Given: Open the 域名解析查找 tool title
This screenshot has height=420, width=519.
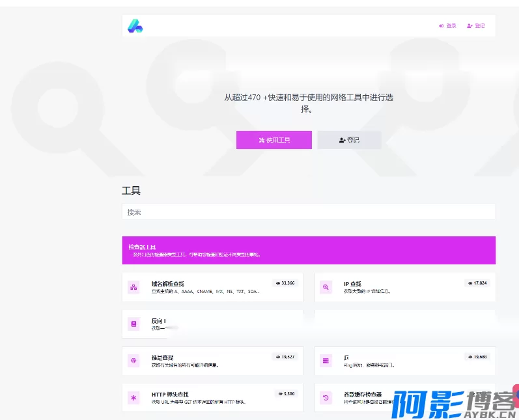Looking at the screenshot, I should coord(167,284).
